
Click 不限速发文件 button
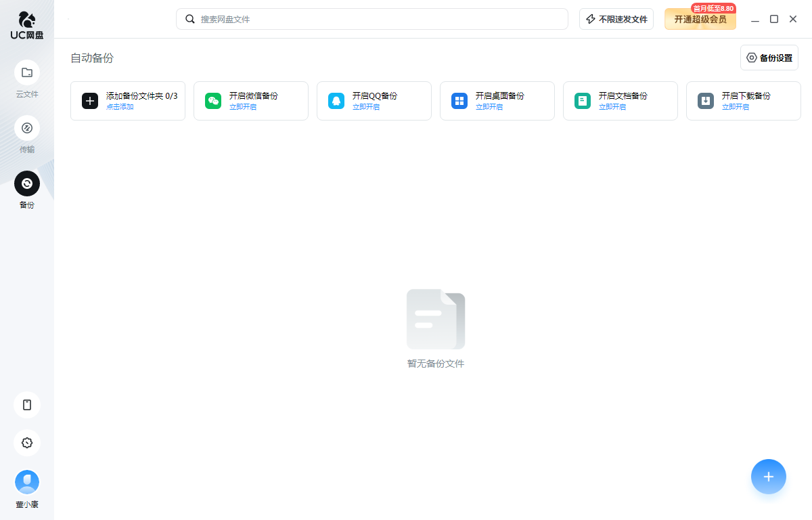click(x=616, y=19)
